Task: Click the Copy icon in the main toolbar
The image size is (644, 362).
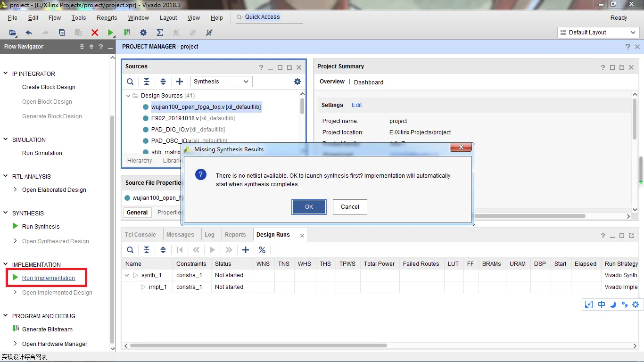Action: click(62, 33)
